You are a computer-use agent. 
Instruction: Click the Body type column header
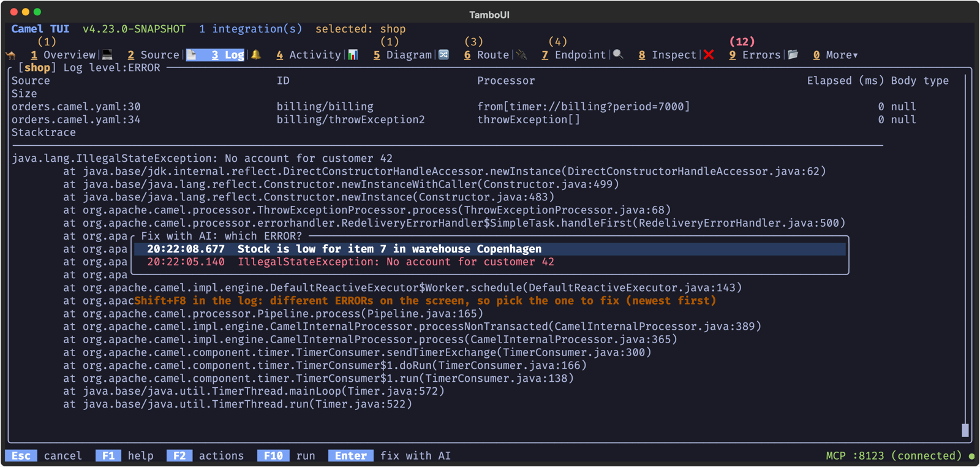click(920, 81)
